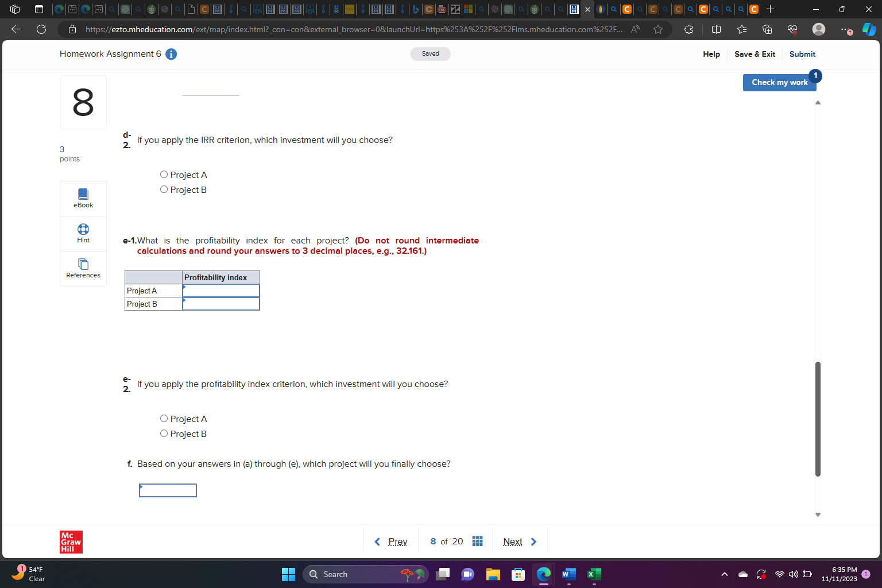Launch Excel from the taskbar
The height and width of the screenshot is (588, 882).
click(x=594, y=574)
